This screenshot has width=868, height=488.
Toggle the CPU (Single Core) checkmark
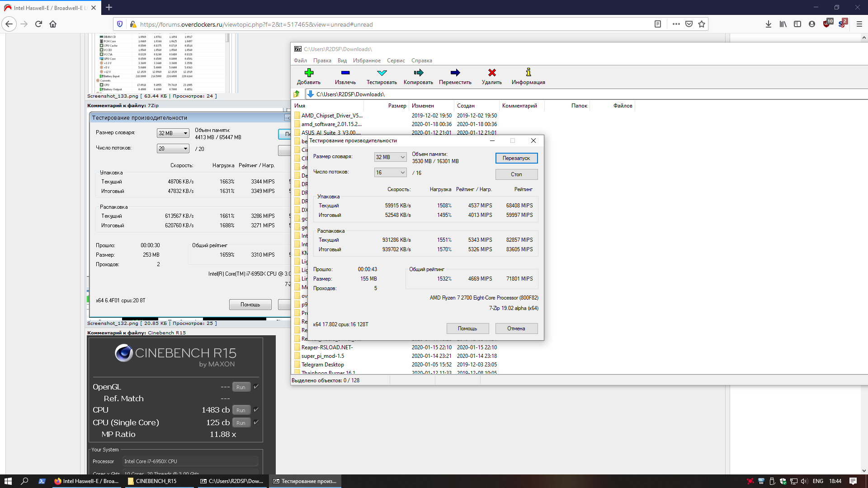coord(256,422)
